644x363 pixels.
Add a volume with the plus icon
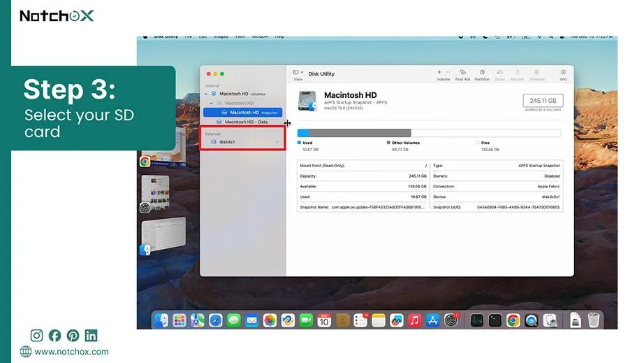[x=439, y=72]
